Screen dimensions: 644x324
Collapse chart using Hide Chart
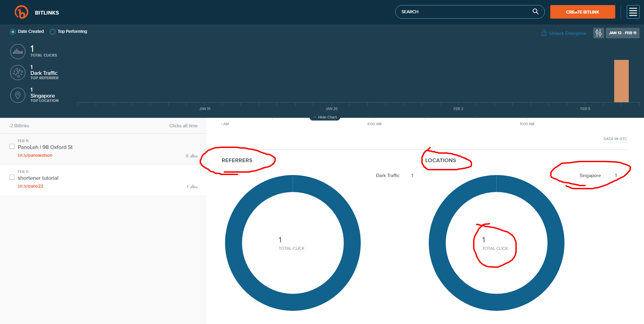[325, 117]
